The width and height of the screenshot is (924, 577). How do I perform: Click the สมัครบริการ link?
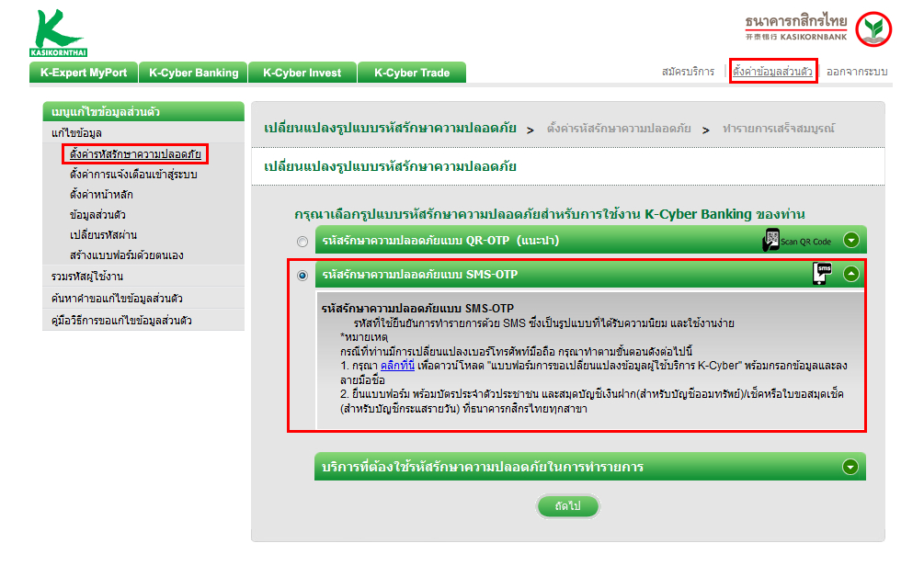688,72
